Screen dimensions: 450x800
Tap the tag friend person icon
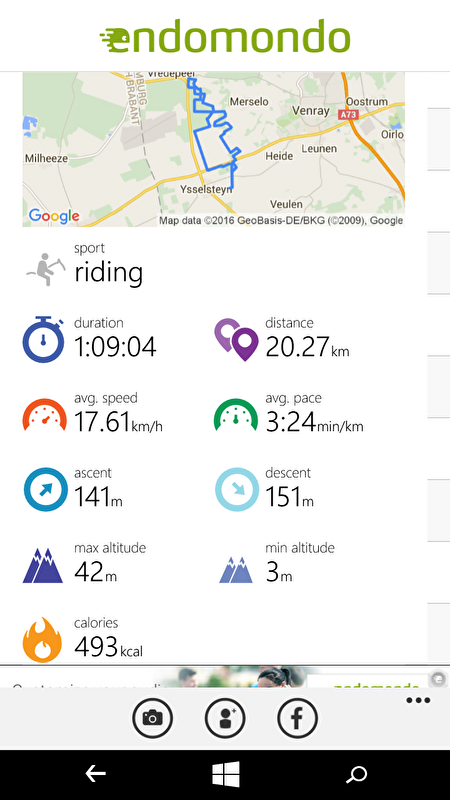[x=225, y=718]
